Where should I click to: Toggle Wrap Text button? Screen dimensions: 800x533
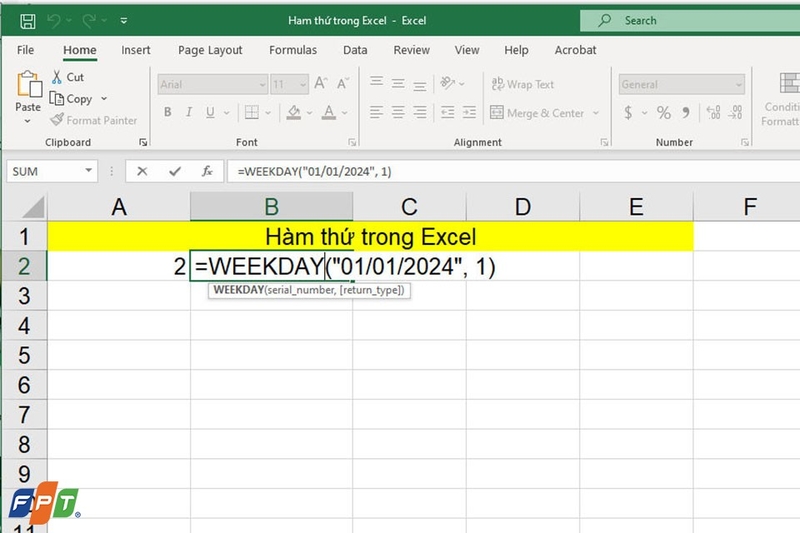[x=522, y=84]
